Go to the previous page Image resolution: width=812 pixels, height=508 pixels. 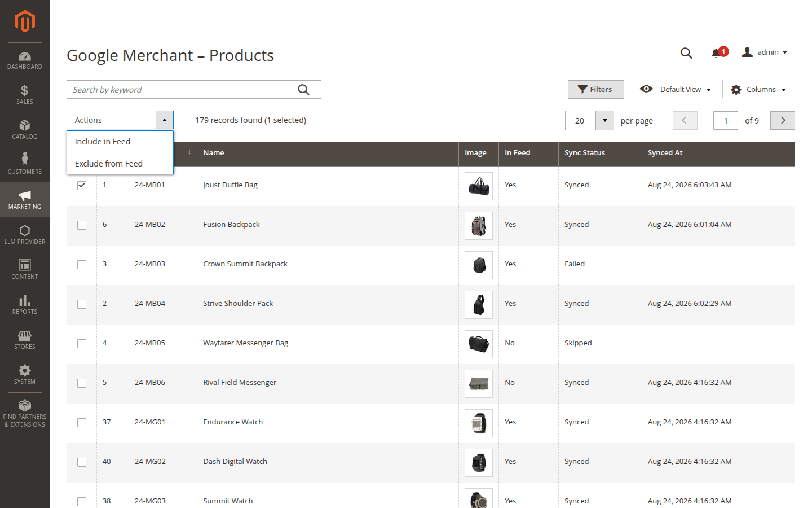[685, 120]
